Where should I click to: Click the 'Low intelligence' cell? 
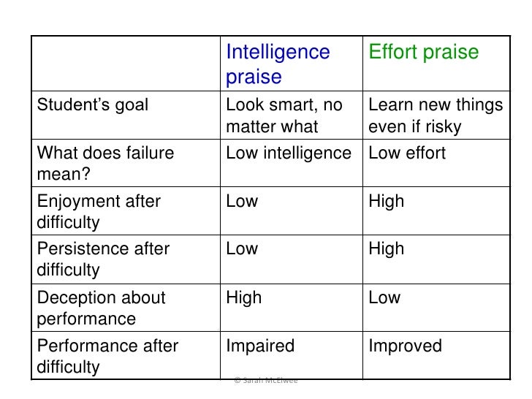point(289,153)
